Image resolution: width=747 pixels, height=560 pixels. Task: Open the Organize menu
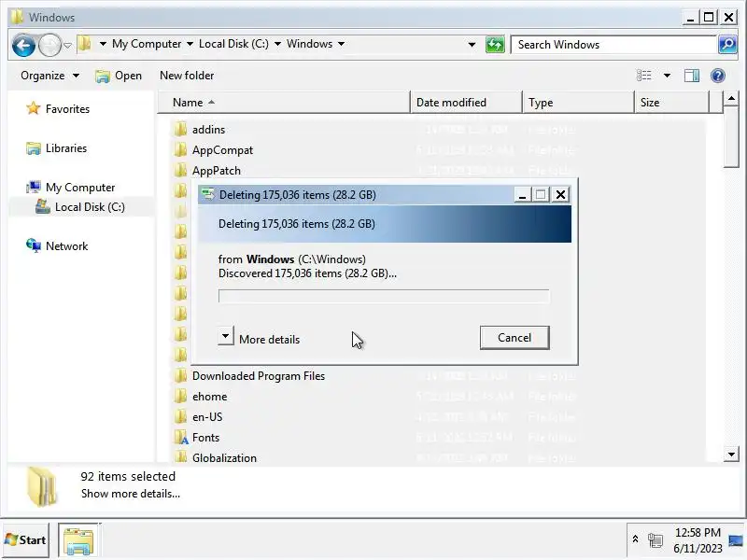[x=49, y=76]
